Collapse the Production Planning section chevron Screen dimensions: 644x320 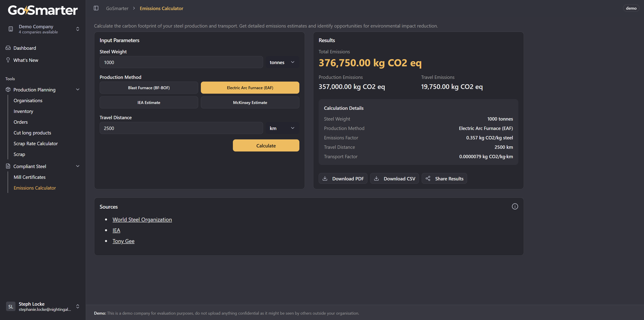tap(78, 89)
